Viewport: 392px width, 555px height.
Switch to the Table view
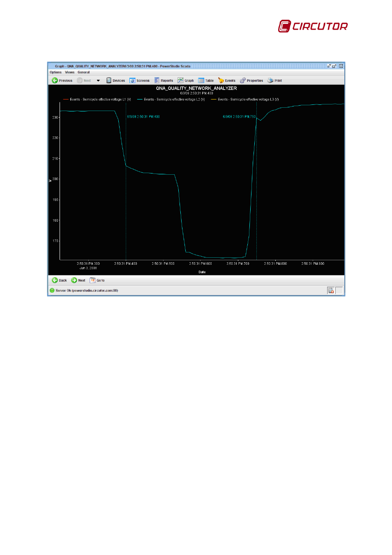pos(206,81)
